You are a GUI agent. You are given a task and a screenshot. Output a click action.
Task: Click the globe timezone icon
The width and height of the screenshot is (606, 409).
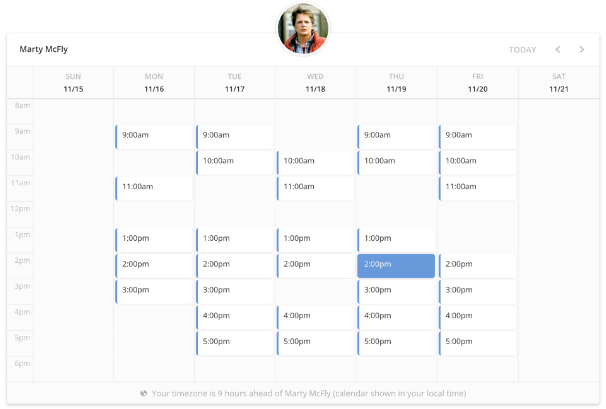144,394
